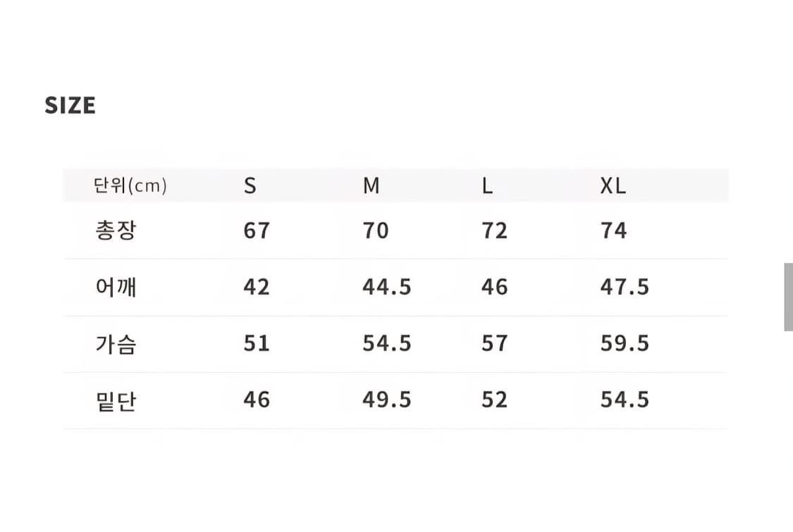
Task: Click the 총장 value 70 for size M
Action: [376, 230]
